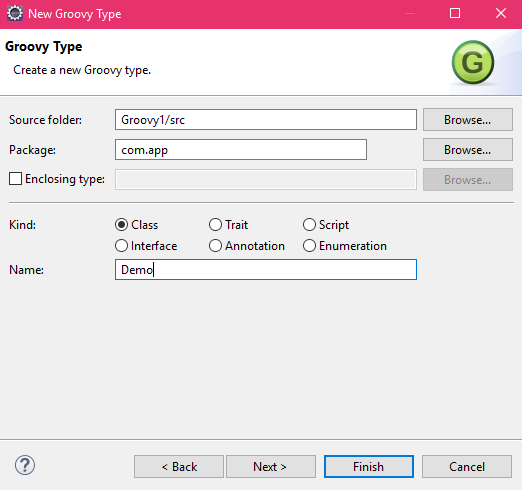Select the Trait kind option

pos(215,225)
